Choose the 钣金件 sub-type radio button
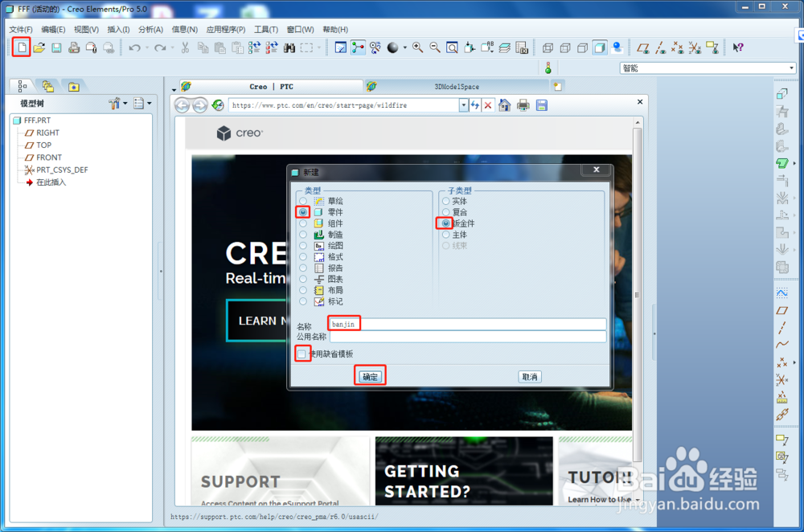This screenshot has height=532, width=804. coord(445,223)
